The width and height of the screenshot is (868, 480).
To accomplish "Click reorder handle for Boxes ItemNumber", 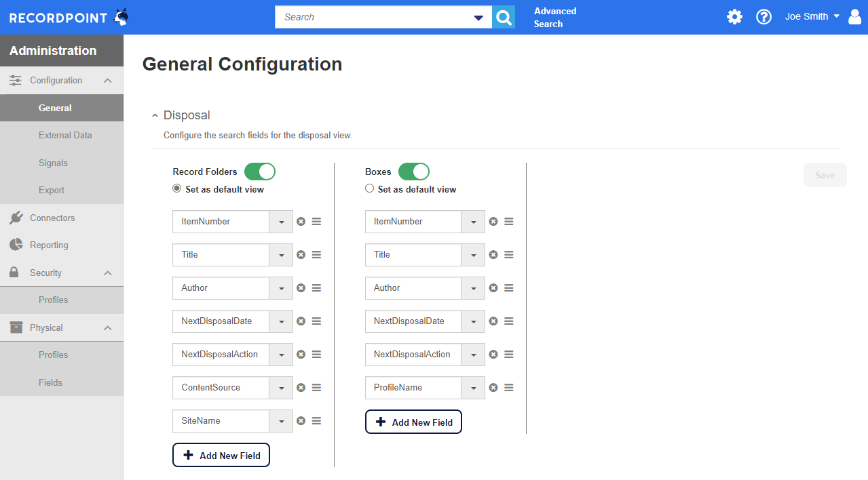I will [509, 222].
